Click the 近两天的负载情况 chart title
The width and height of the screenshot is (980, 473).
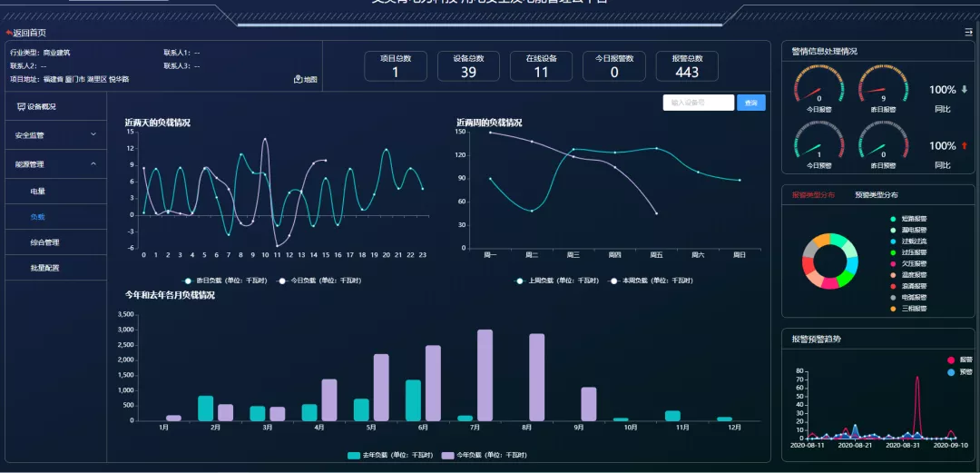click(158, 123)
